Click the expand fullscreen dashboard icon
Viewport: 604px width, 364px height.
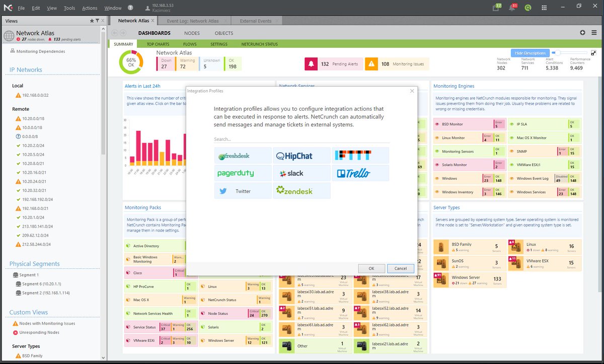593,53
